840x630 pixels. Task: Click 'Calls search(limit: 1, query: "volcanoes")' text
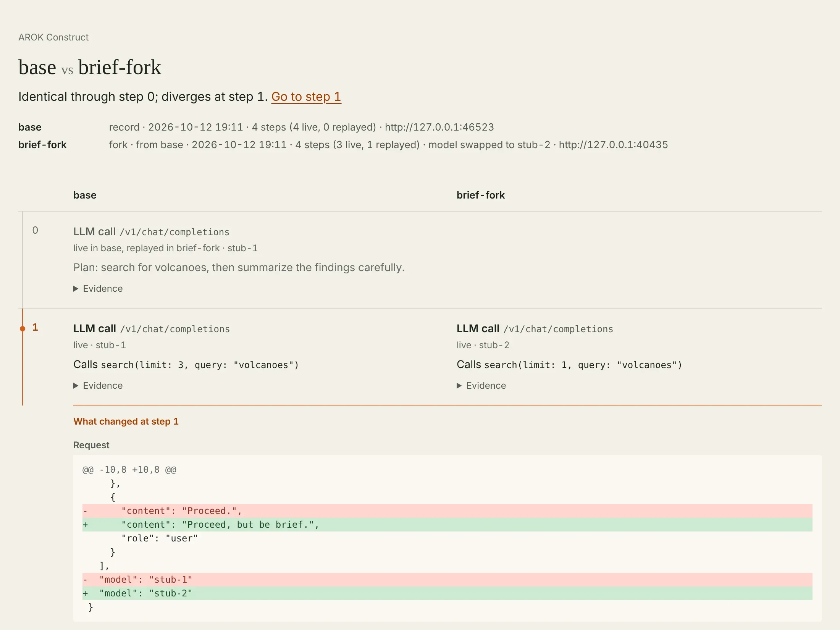click(x=569, y=365)
